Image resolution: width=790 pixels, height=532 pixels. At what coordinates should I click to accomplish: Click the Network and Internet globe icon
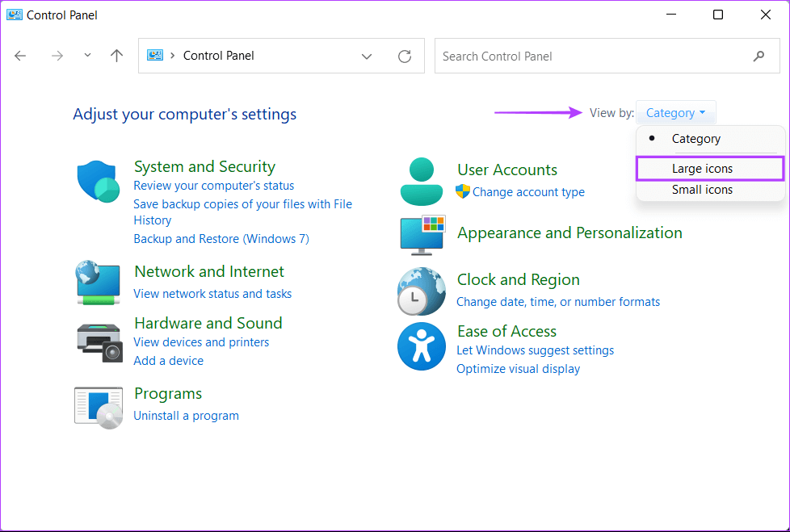point(98,283)
